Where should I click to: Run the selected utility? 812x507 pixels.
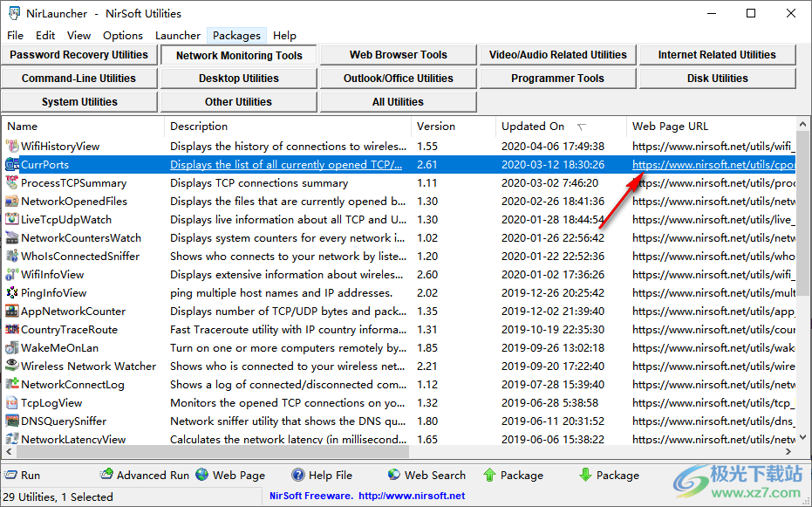[x=23, y=475]
